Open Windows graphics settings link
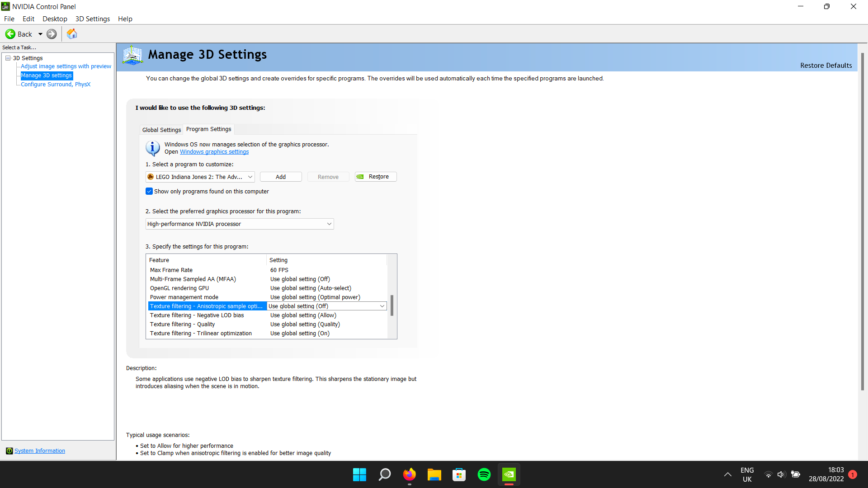Viewport: 868px width, 488px height. pyautogui.click(x=214, y=152)
